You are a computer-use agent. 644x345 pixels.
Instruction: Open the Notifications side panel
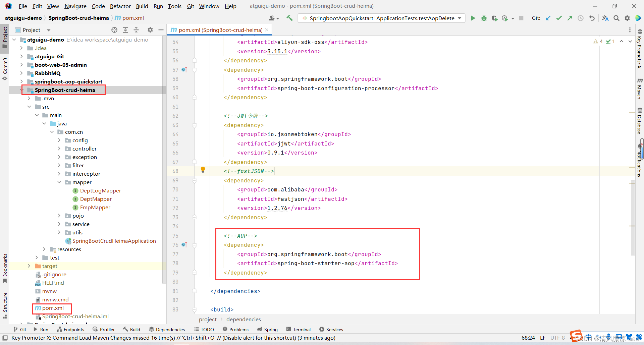click(x=640, y=160)
